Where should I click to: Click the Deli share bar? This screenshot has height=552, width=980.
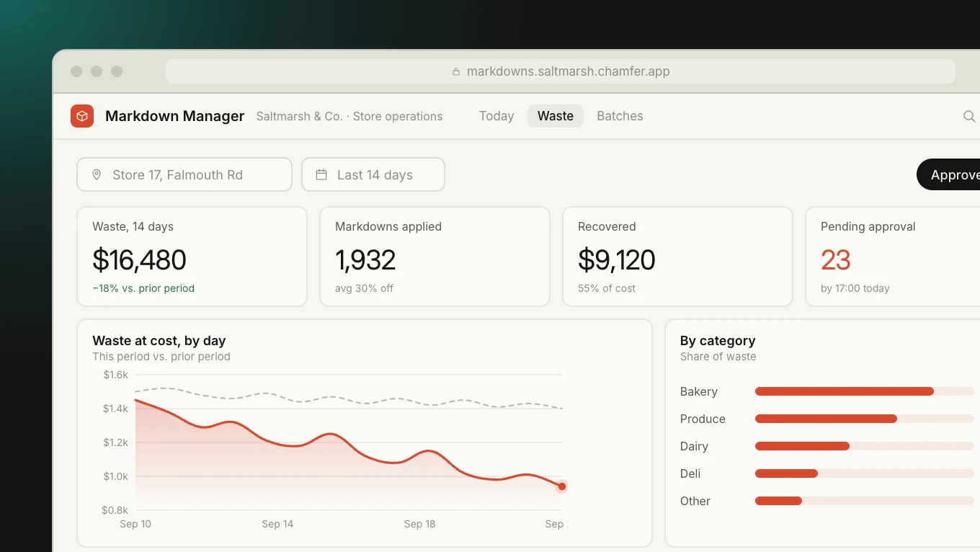(x=865, y=473)
